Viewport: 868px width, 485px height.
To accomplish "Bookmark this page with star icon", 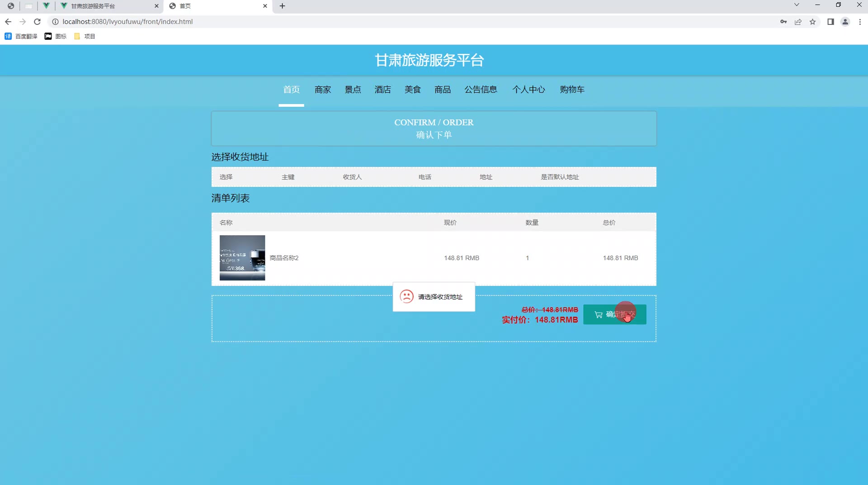I will click(812, 22).
